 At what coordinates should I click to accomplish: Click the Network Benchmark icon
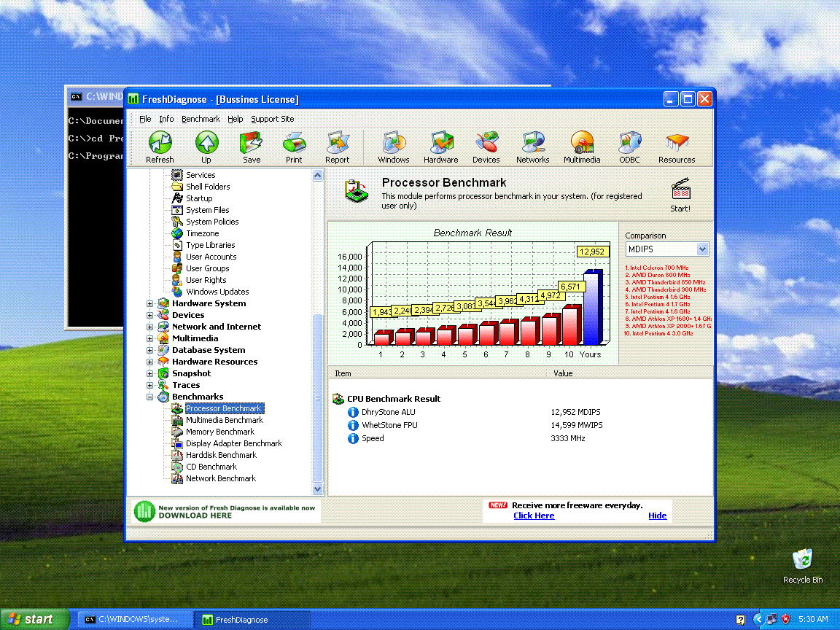(x=177, y=478)
